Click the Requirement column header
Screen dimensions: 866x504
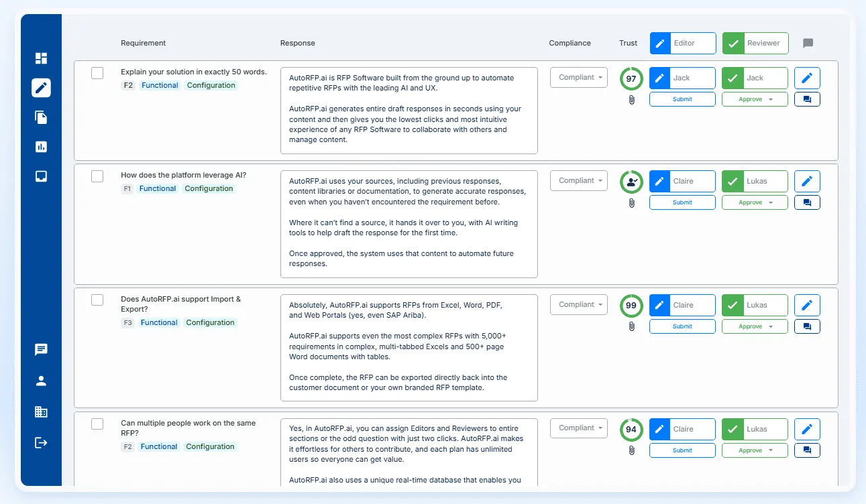click(x=143, y=44)
